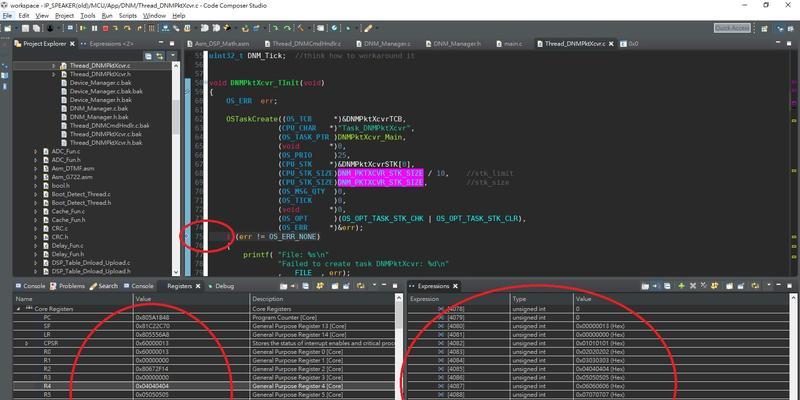Close the Project Explorer tab
The height and width of the screenshot is (400, 800).
(x=72, y=44)
